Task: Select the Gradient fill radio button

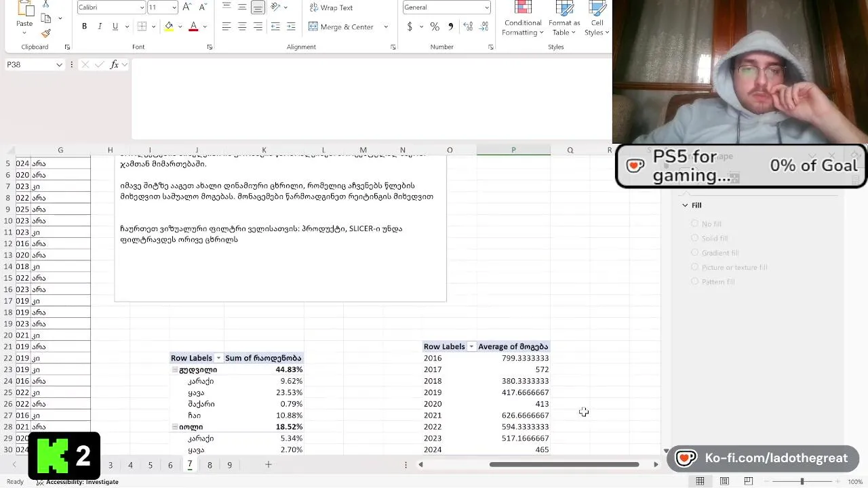Action: 694,252
